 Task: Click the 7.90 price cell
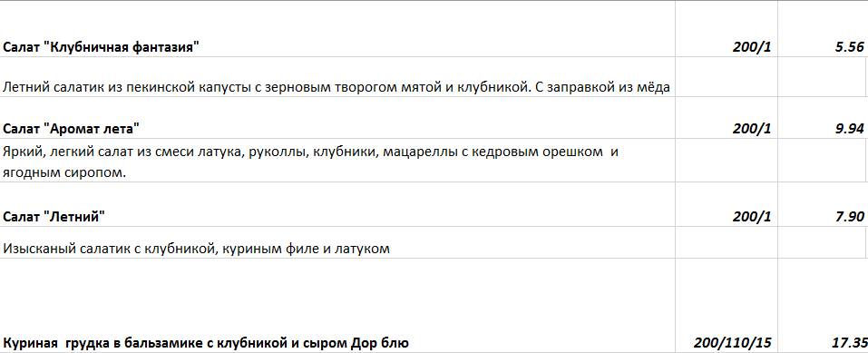coord(823,204)
